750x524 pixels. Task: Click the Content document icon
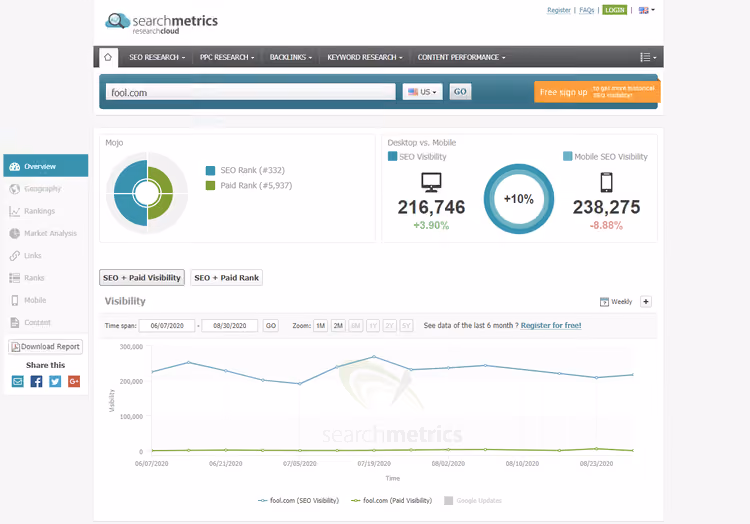click(15, 323)
